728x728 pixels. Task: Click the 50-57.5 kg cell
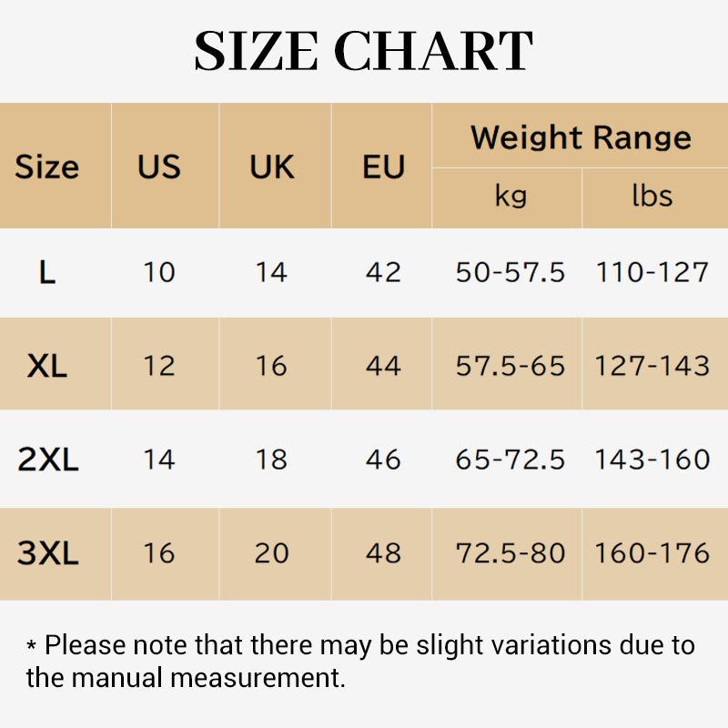(x=511, y=272)
